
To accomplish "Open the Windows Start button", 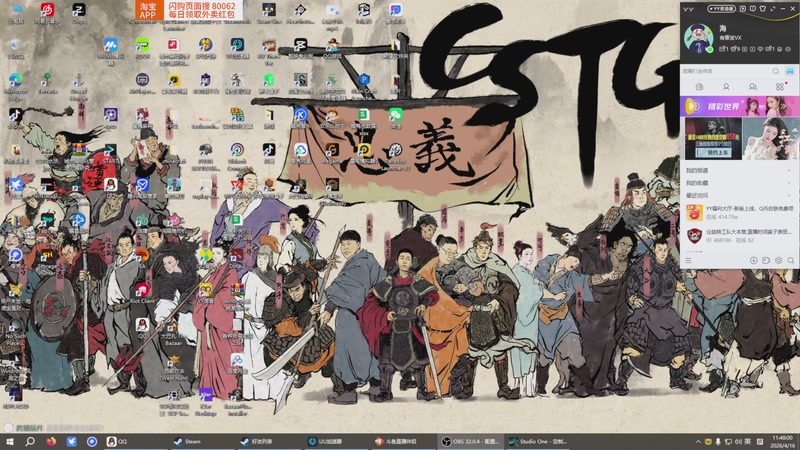I will (9, 441).
